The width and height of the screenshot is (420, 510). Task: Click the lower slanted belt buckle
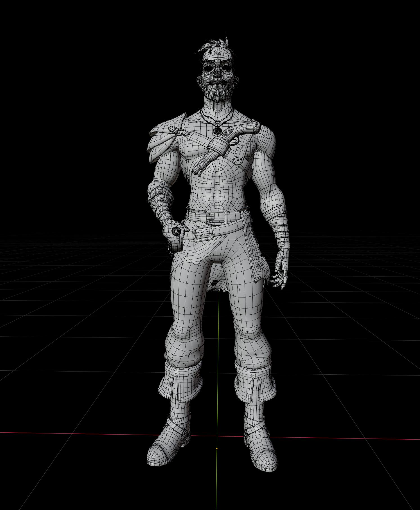pyautogui.click(x=202, y=232)
